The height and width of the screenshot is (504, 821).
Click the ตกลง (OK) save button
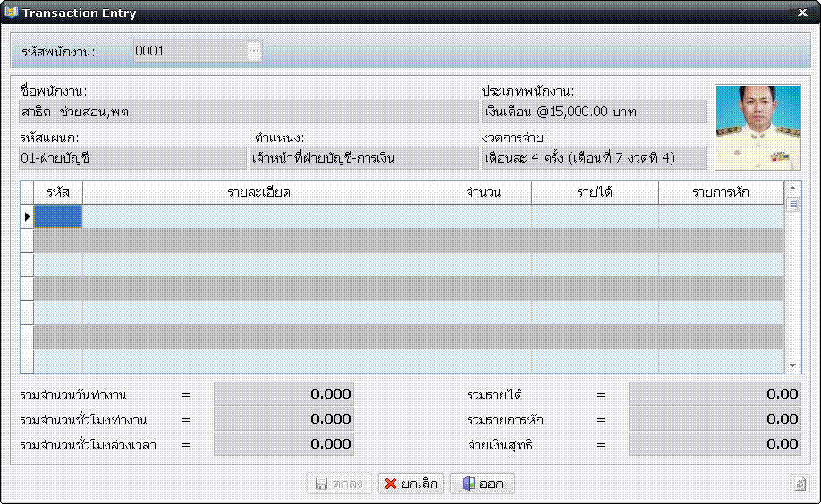(340, 483)
